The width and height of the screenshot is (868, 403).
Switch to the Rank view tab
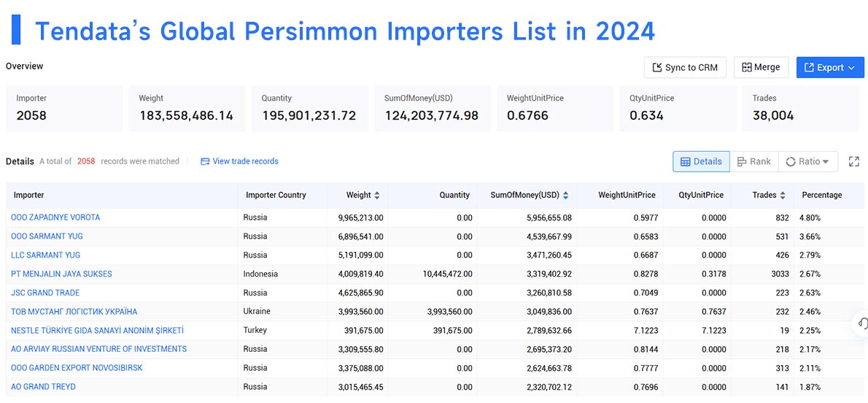click(x=753, y=162)
